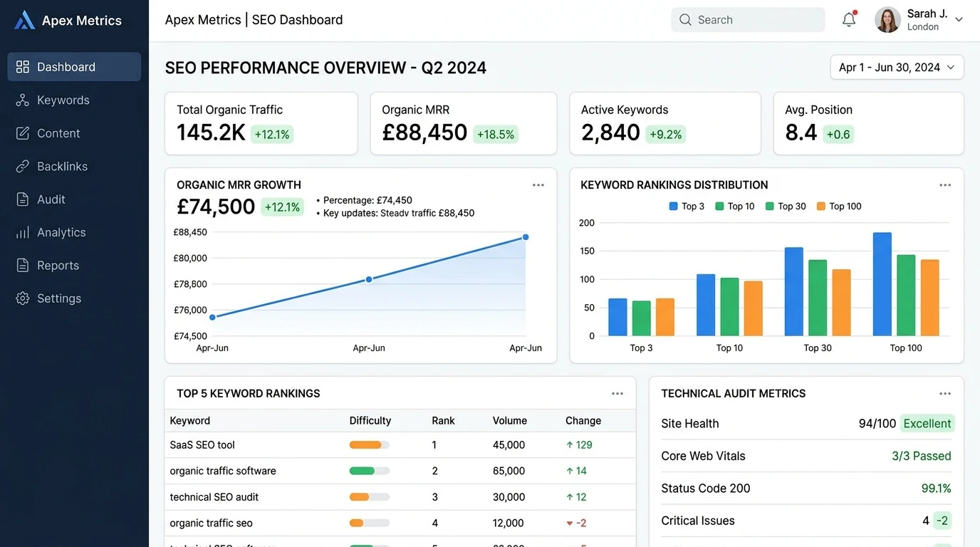Image resolution: width=980 pixels, height=547 pixels.
Task: Click the Content pencil icon in sidebar
Action: coord(23,133)
